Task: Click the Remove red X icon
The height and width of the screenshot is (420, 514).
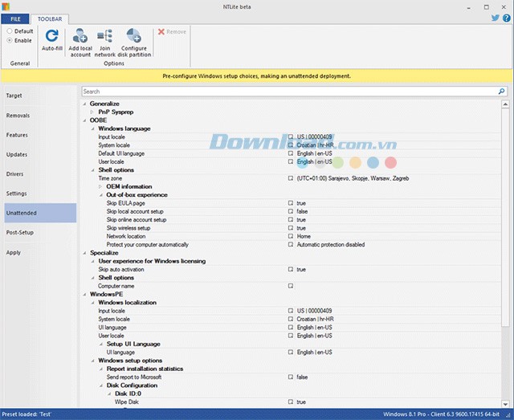Action: 161,32
